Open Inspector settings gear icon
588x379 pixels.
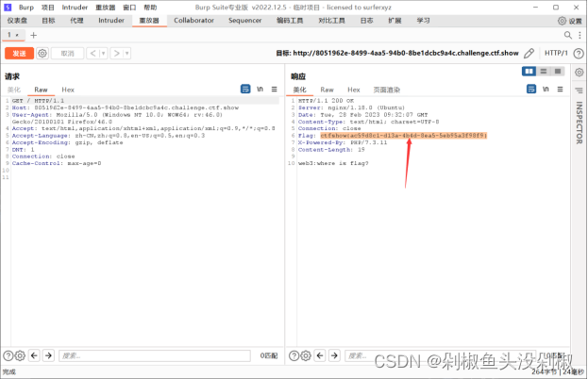579,73
